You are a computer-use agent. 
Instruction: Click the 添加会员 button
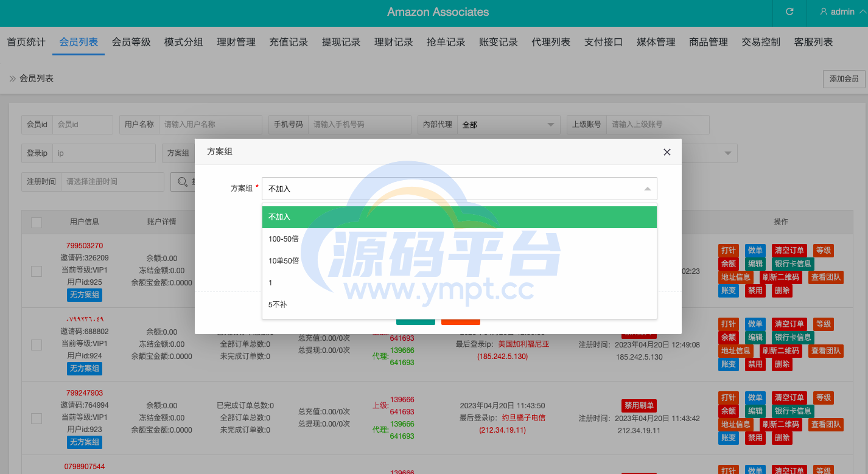pyautogui.click(x=844, y=78)
